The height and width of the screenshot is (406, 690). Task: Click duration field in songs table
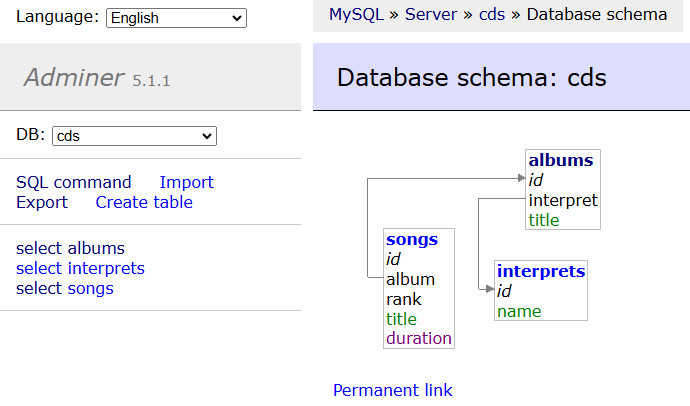click(418, 338)
